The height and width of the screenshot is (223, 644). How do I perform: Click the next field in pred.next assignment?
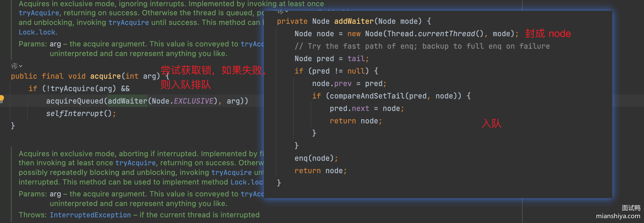click(360, 108)
